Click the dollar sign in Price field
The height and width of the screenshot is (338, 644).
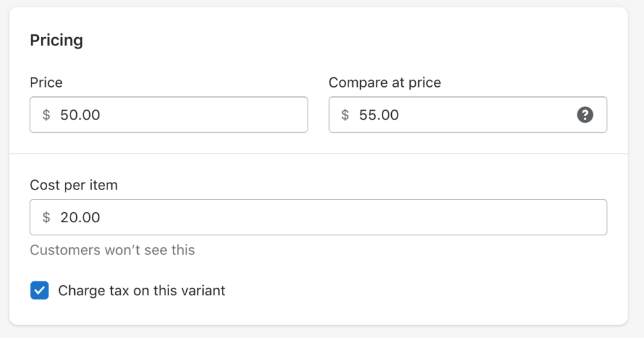pyautogui.click(x=47, y=115)
